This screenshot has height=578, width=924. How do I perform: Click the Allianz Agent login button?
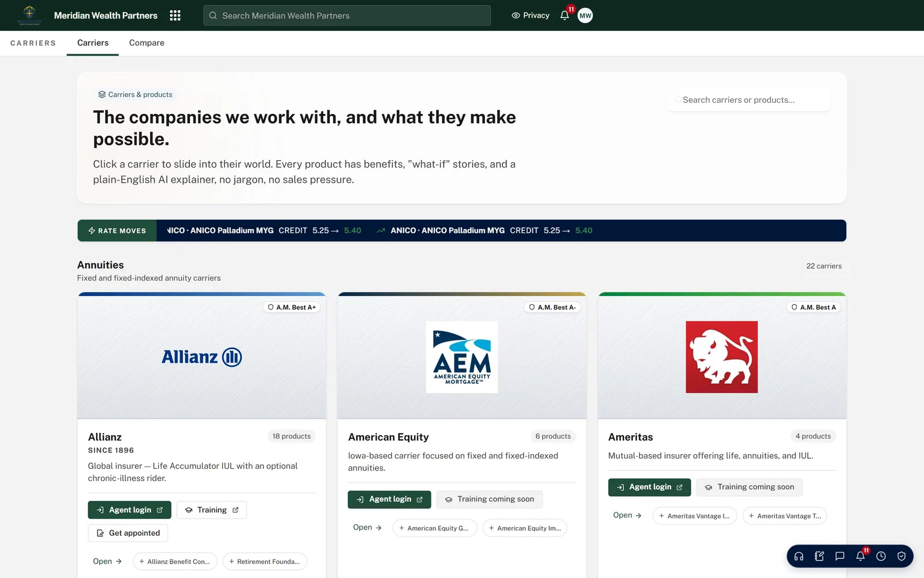click(x=129, y=510)
